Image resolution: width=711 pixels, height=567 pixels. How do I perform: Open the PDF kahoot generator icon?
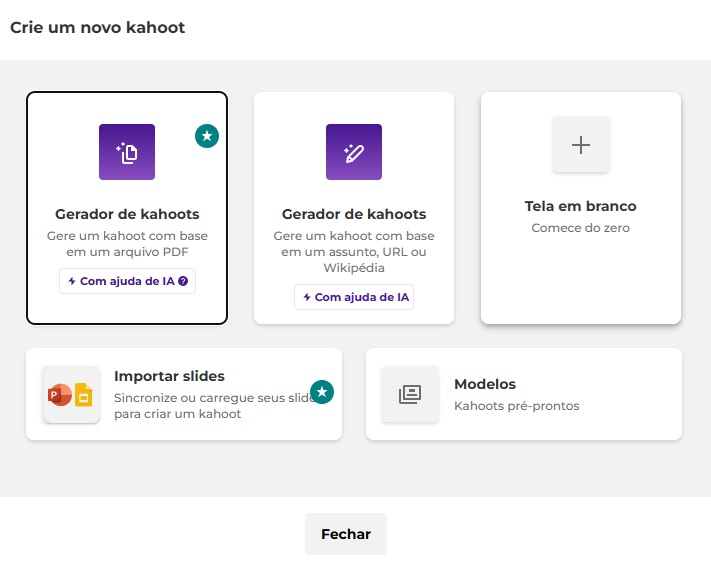point(127,152)
